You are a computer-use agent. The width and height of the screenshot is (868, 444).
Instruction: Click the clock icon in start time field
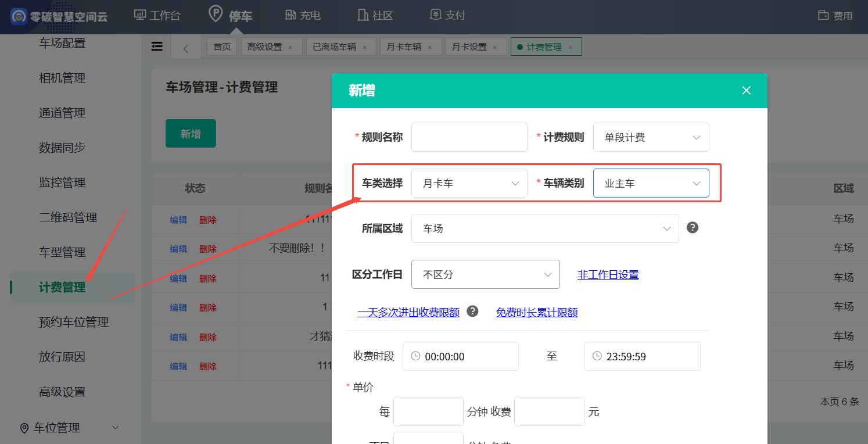tap(415, 356)
